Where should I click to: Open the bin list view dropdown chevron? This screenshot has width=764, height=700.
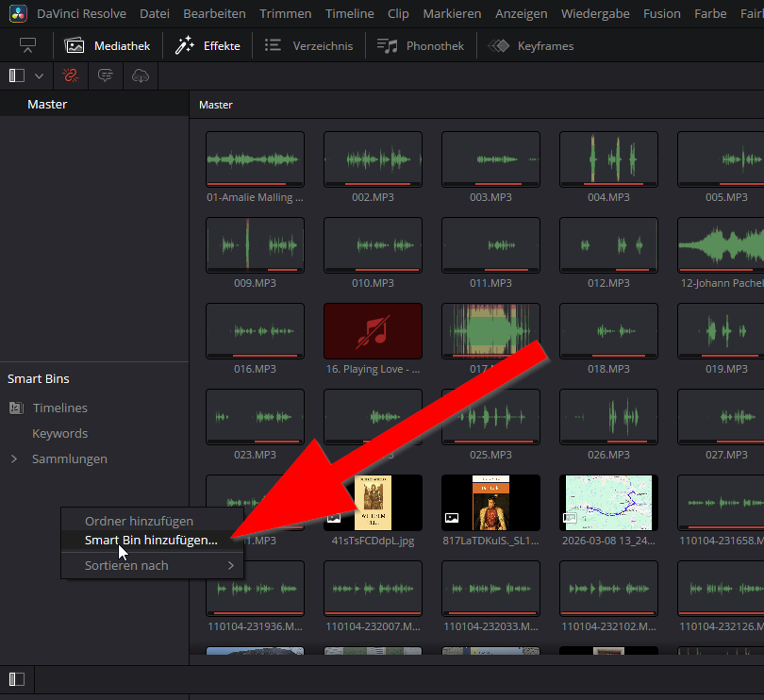[x=39, y=75]
